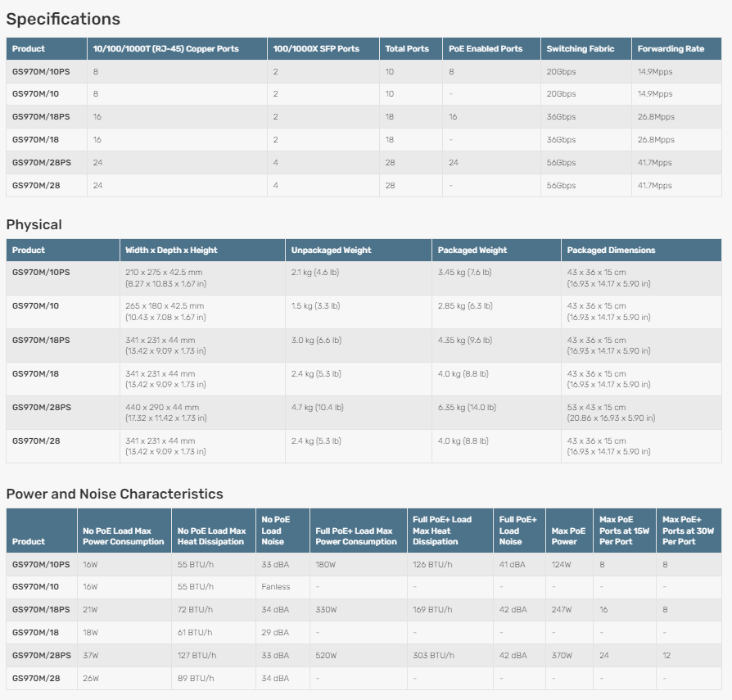
Task: Select the "Full PoE+ Load Max Heat Dissipation" header
Action: pyautogui.click(x=442, y=531)
